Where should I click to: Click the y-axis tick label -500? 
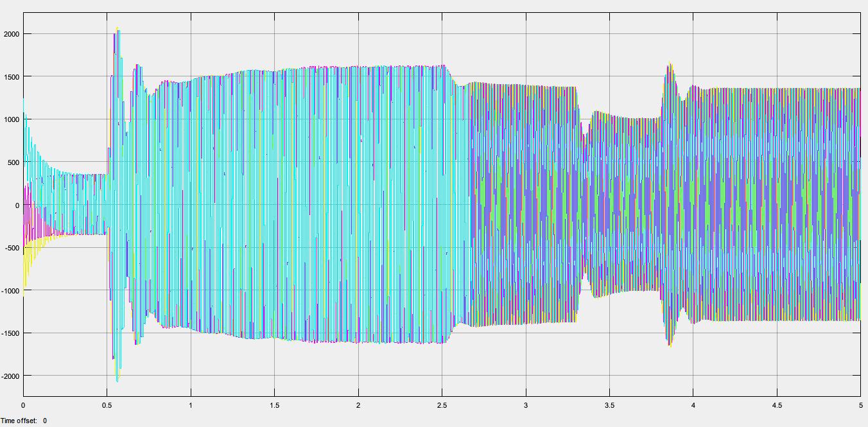click(12, 248)
